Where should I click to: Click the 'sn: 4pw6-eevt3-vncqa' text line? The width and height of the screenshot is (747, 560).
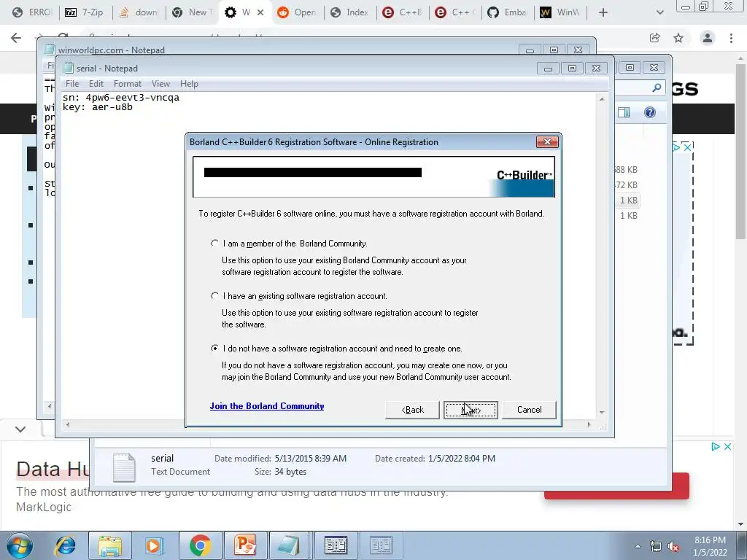(x=121, y=97)
